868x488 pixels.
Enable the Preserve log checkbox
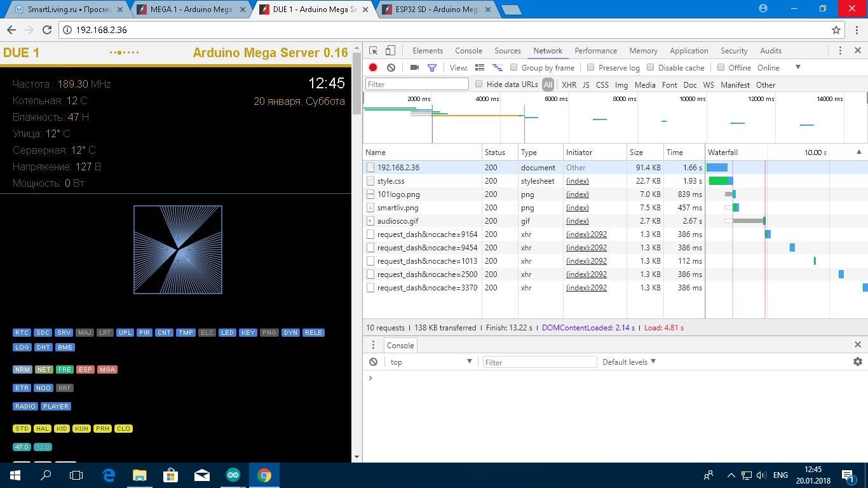click(x=591, y=67)
